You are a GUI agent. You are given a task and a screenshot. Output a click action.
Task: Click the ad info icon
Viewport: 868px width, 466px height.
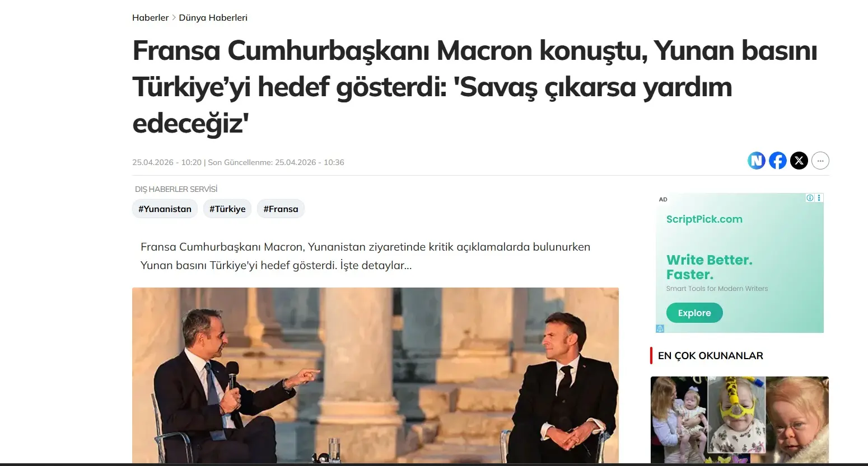pyautogui.click(x=810, y=198)
